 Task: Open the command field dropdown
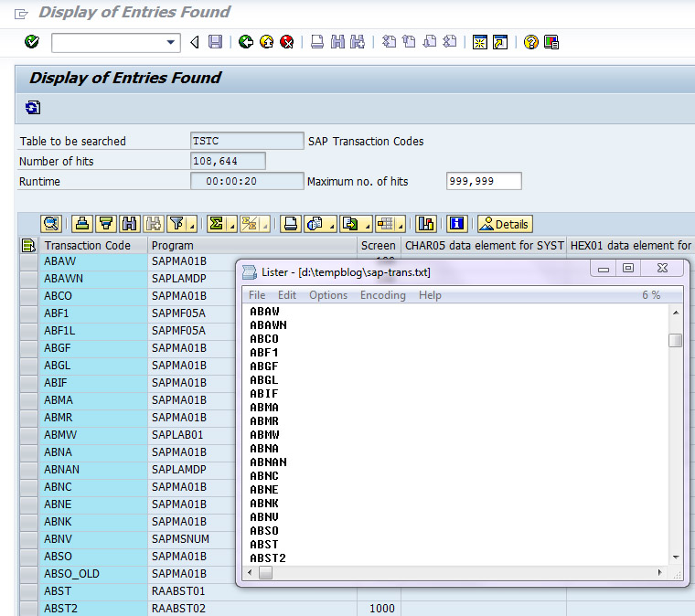pyautogui.click(x=171, y=43)
